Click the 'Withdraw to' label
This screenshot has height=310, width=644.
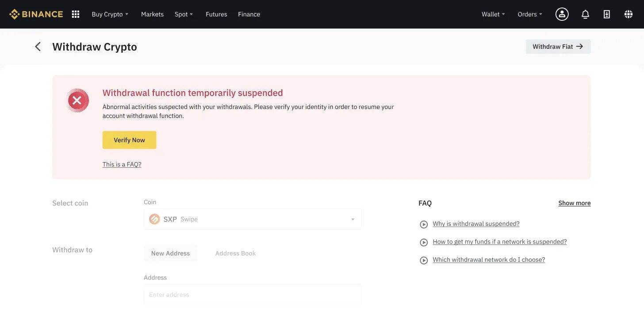(73, 250)
